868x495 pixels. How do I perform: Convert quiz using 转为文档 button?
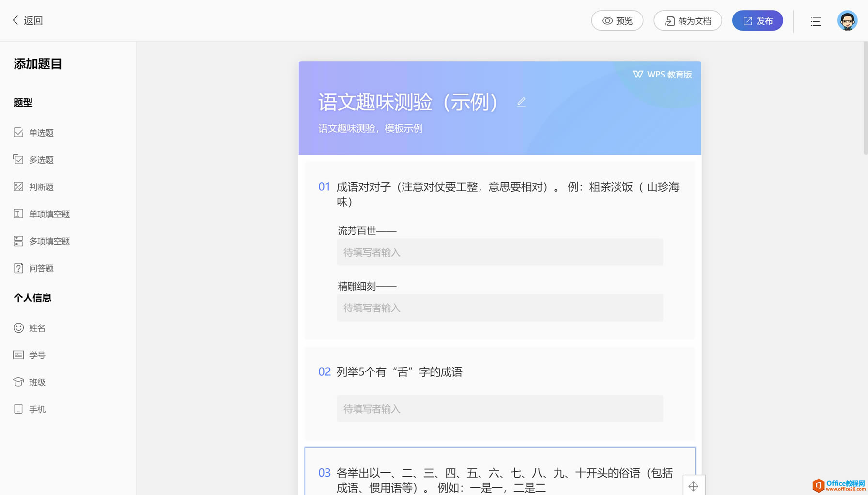688,21
